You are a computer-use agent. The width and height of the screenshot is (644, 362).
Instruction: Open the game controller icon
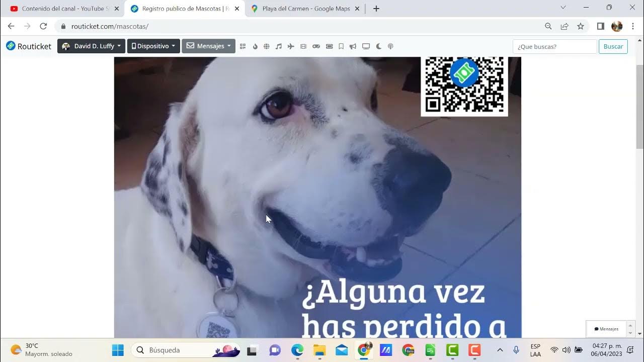click(x=316, y=46)
